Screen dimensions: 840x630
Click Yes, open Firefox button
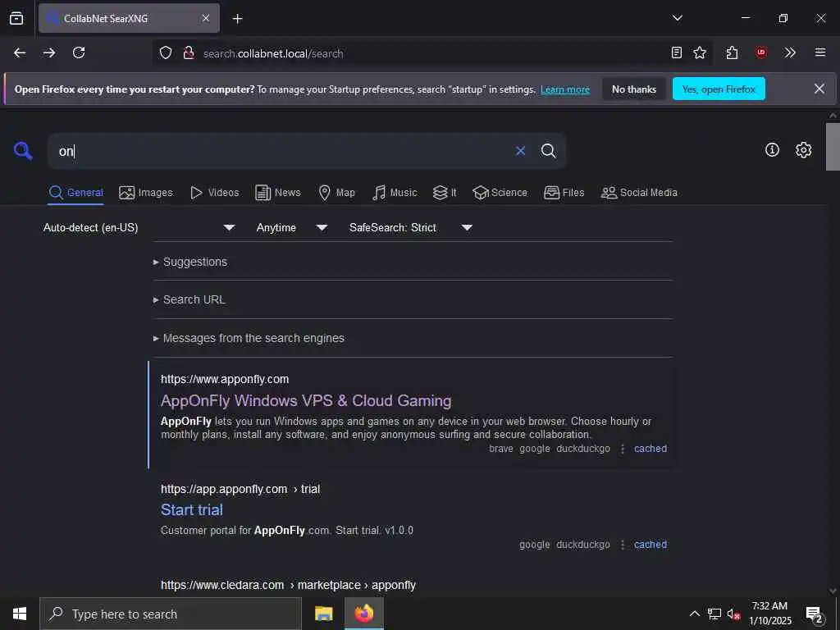coord(719,89)
